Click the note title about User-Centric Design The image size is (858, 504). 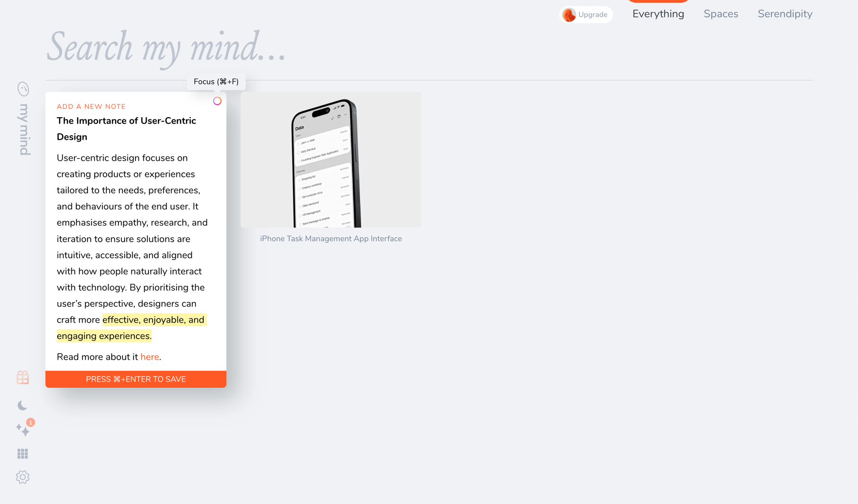coord(126,129)
